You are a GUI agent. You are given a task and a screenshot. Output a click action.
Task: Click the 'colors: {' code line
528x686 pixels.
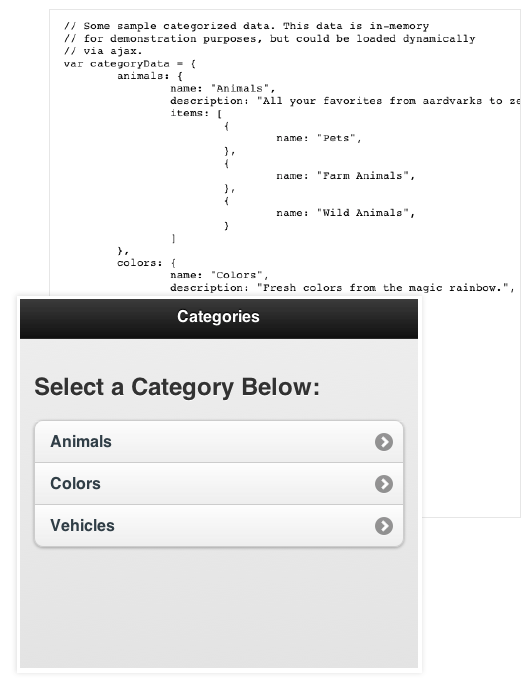point(147,263)
